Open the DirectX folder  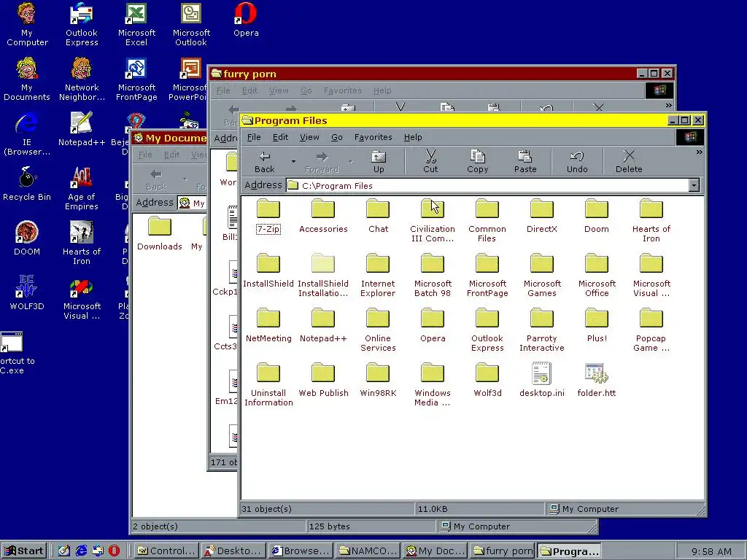[x=542, y=217]
